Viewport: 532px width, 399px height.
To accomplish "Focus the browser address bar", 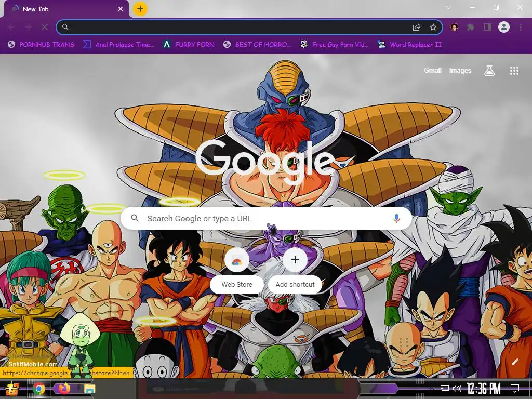I will click(x=249, y=27).
